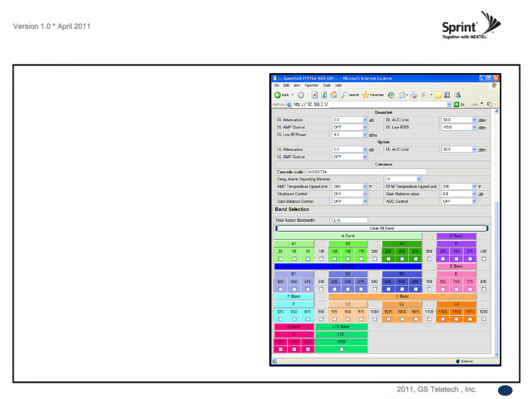Open the UL Attenuation dropdown

click(365, 150)
